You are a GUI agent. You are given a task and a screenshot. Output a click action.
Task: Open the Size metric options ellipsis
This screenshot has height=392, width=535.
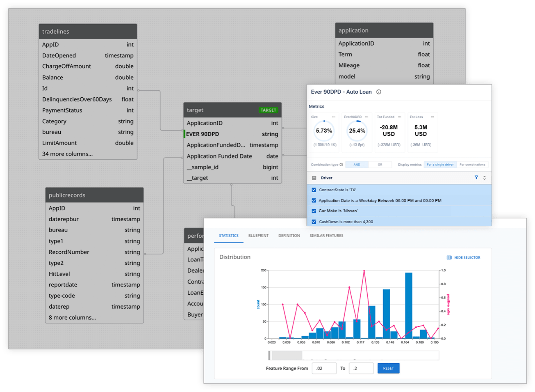point(334,117)
